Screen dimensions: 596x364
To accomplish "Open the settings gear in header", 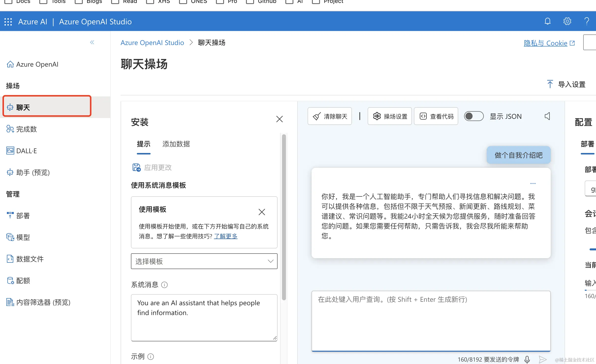I will click(567, 21).
